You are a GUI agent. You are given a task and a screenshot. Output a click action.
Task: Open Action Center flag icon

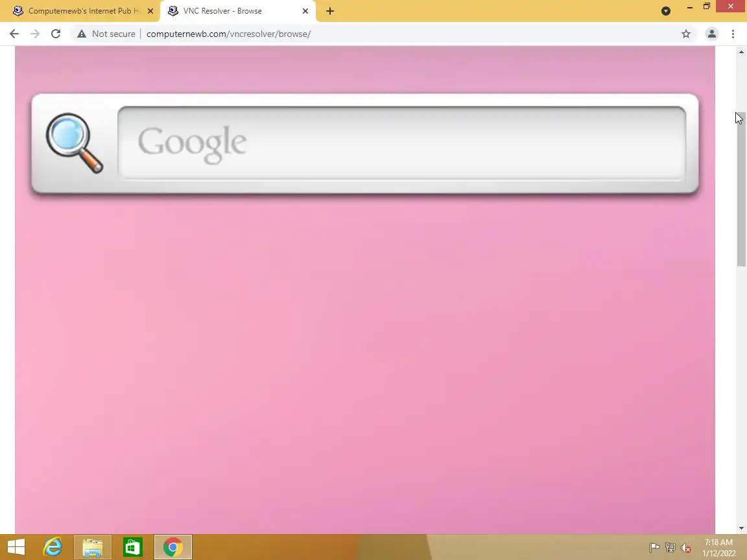coord(654,548)
